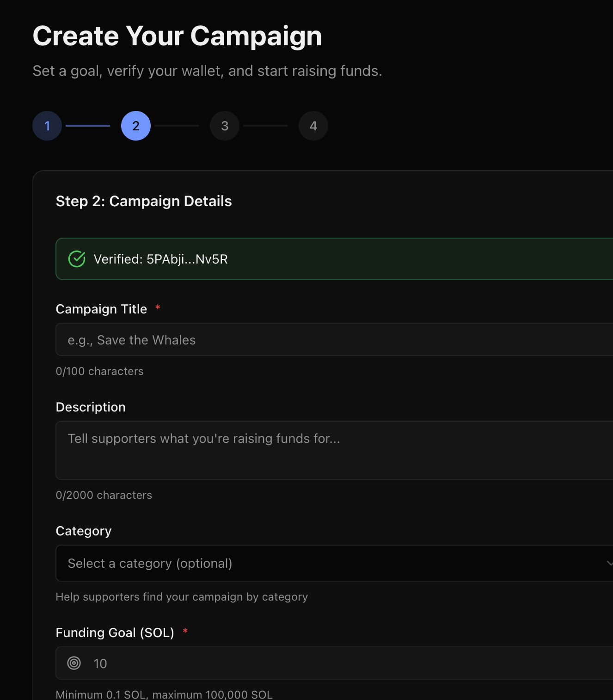Click the target icon in Funding Goal
Viewport: 613px width, 700px height.
point(74,663)
